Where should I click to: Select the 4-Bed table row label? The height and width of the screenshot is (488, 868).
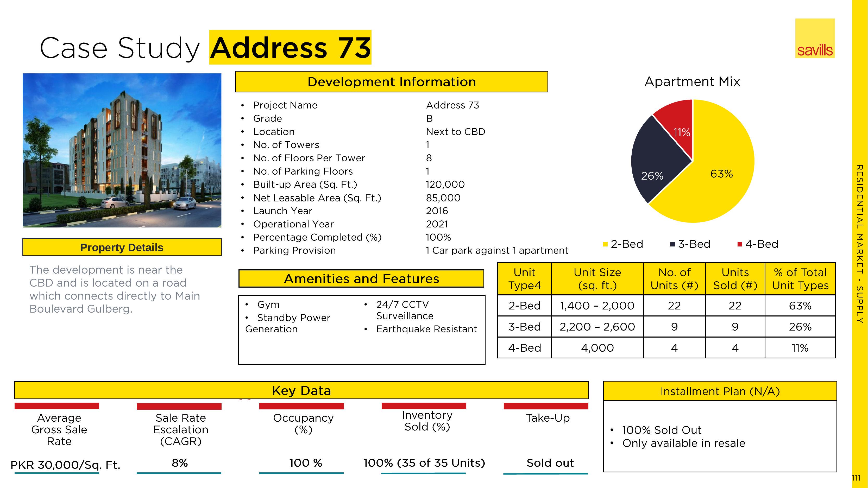pos(524,348)
